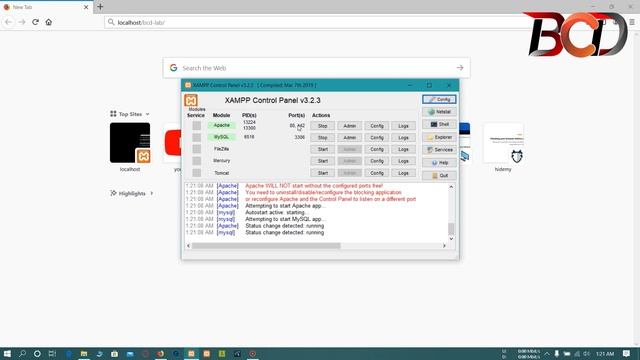
Task: Open Action Center notifications
Action: click(x=627, y=353)
